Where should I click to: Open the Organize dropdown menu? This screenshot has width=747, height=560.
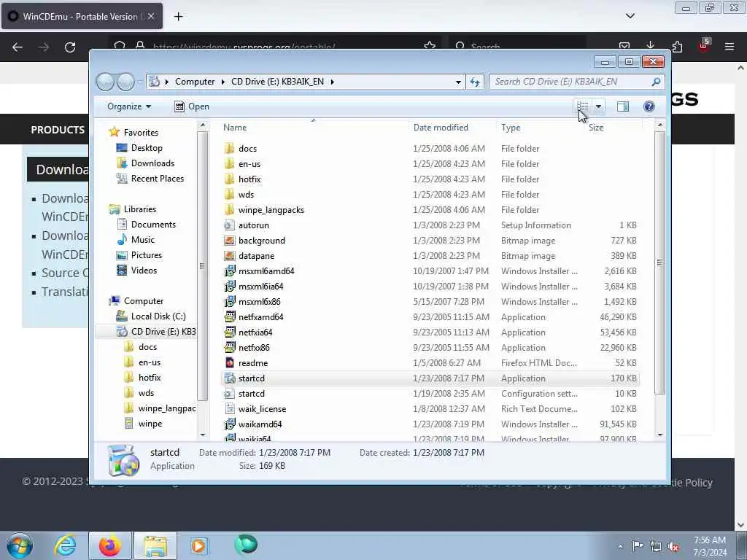[129, 106]
